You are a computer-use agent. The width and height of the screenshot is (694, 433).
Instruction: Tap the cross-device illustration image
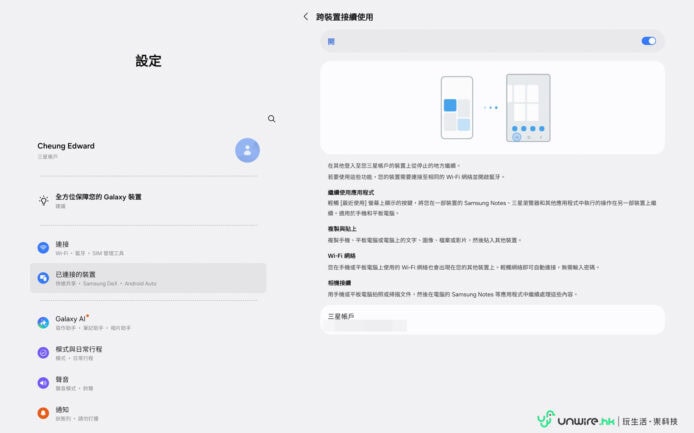(492, 108)
